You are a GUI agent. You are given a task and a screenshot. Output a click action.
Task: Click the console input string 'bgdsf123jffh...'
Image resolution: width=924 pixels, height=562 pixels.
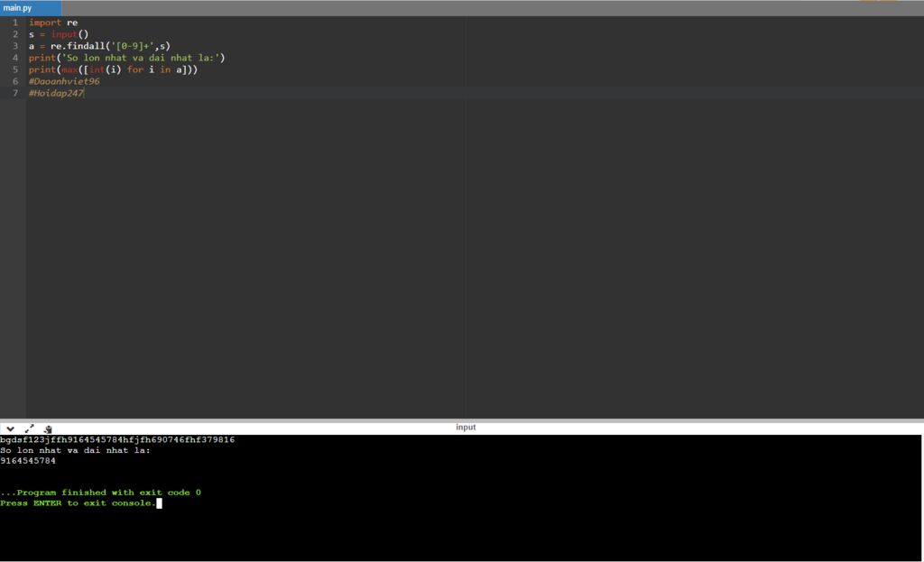coord(117,439)
